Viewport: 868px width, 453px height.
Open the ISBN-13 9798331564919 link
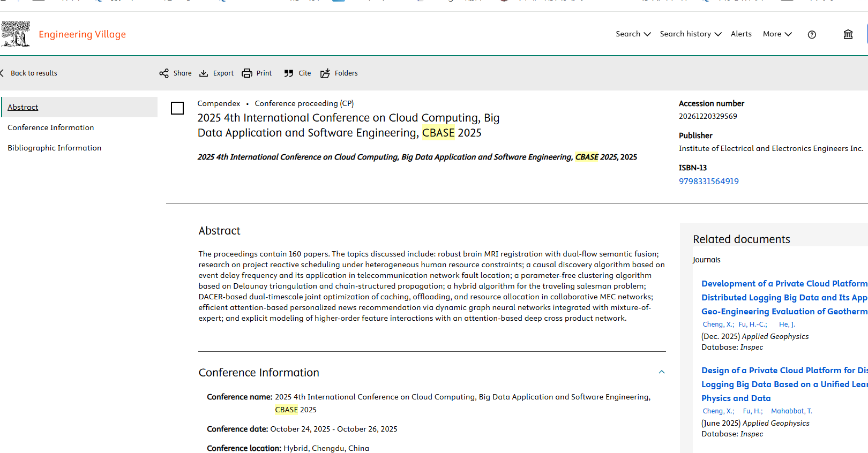click(x=708, y=181)
